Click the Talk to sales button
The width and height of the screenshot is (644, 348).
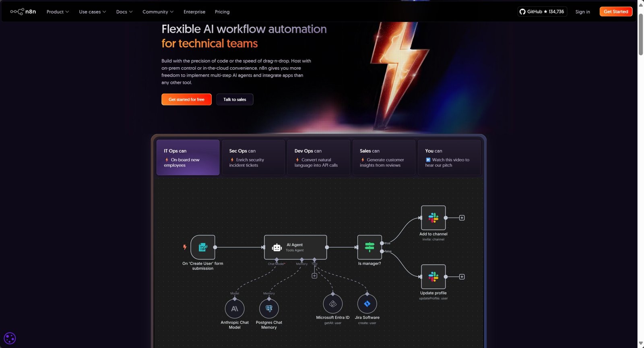pos(235,99)
